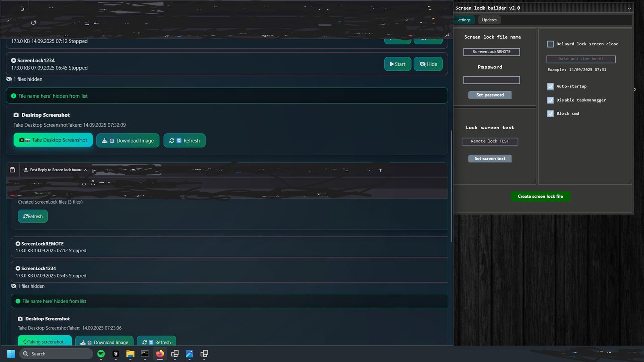
Task: Click the Example: 14/09/2025 07:31 text
Action: click(577, 70)
